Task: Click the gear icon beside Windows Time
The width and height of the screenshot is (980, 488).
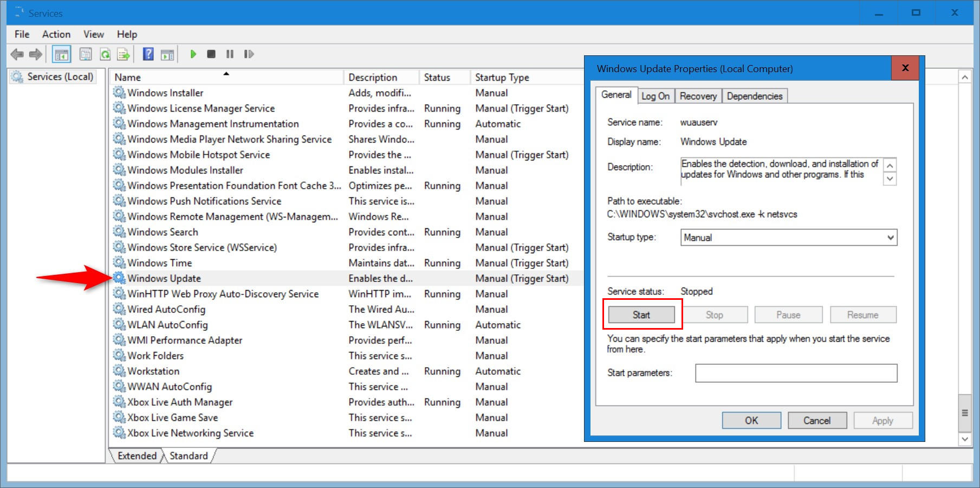Action: click(x=119, y=263)
